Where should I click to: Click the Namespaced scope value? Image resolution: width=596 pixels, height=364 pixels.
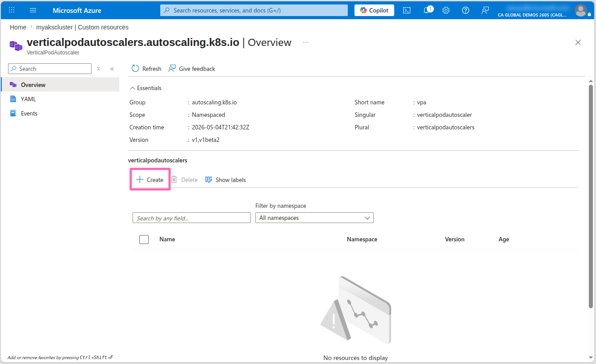[208, 115]
